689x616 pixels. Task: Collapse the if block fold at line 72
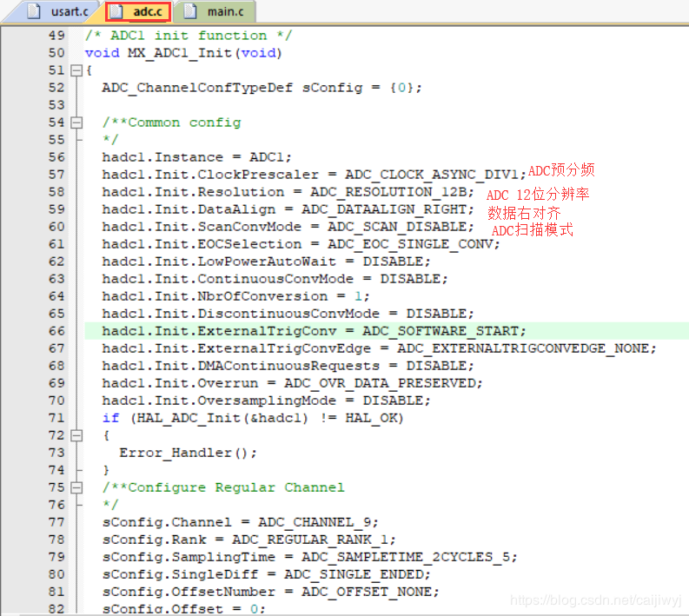[76, 435]
